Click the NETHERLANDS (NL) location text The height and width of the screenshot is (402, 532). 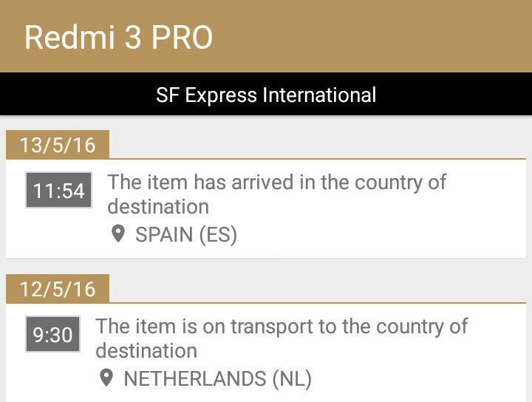pos(217,378)
